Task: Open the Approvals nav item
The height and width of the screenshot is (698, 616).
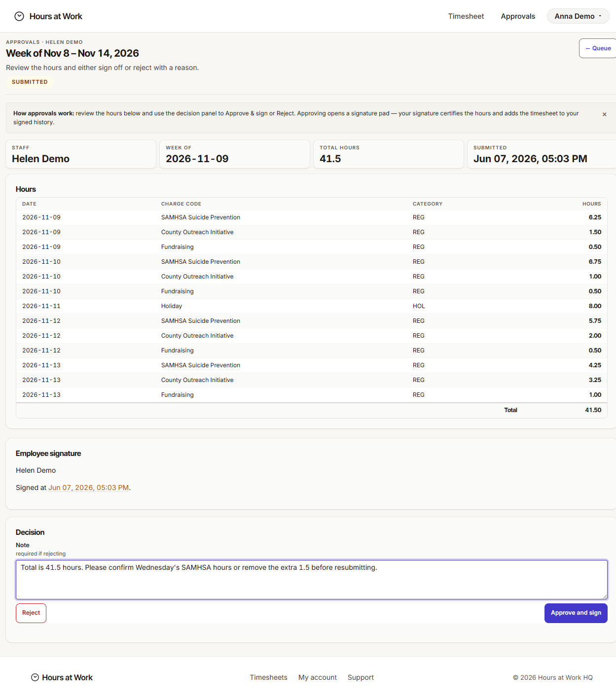Action: (x=518, y=16)
